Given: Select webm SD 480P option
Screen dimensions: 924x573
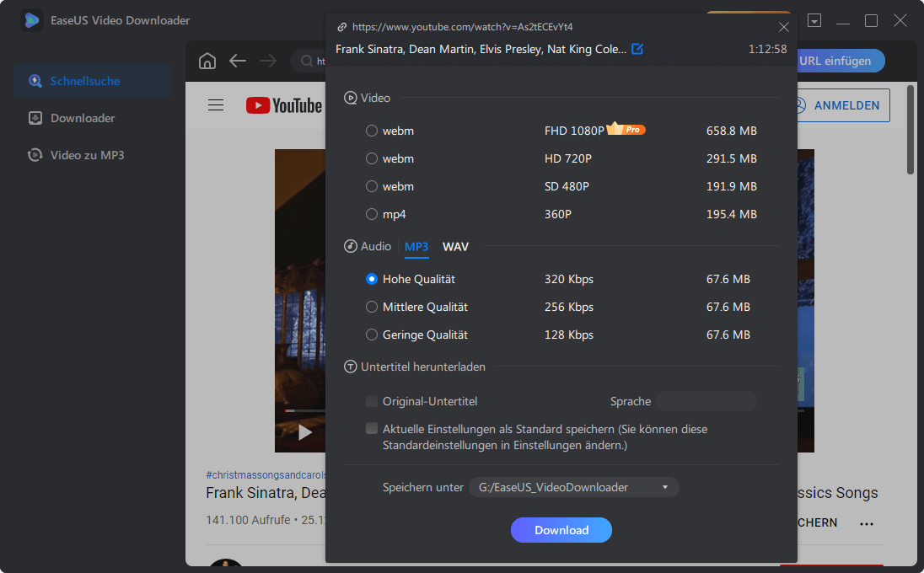Looking at the screenshot, I should click(x=371, y=186).
